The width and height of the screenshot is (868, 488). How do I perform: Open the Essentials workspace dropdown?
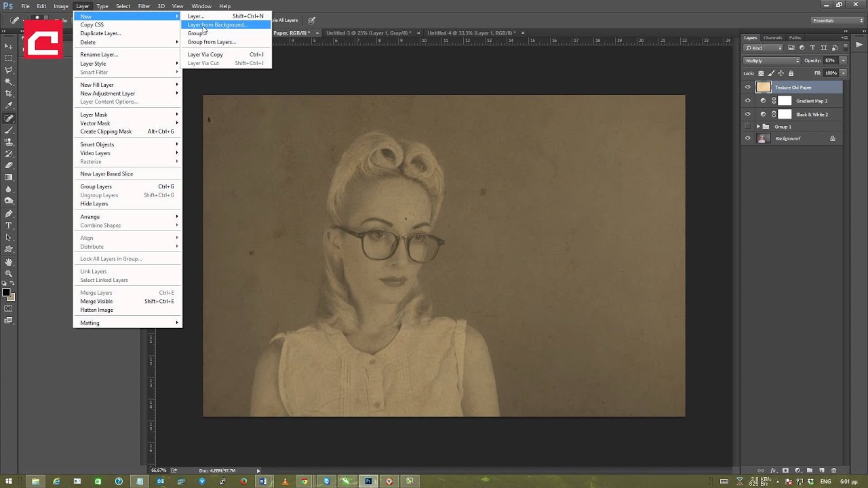(x=837, y=20)
